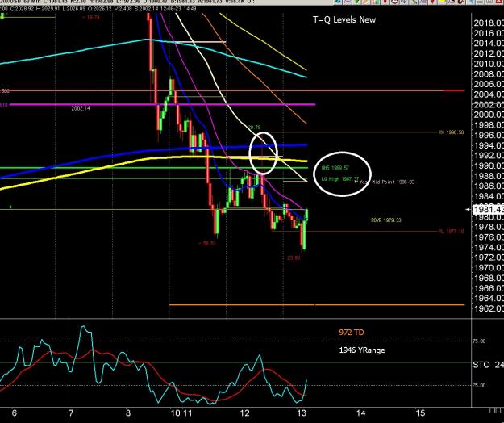The height and width of the screenshot is (423, 504).
Task: Click the '1946 YRange' text
Action: pyautogui.click(x=362, y=350)
